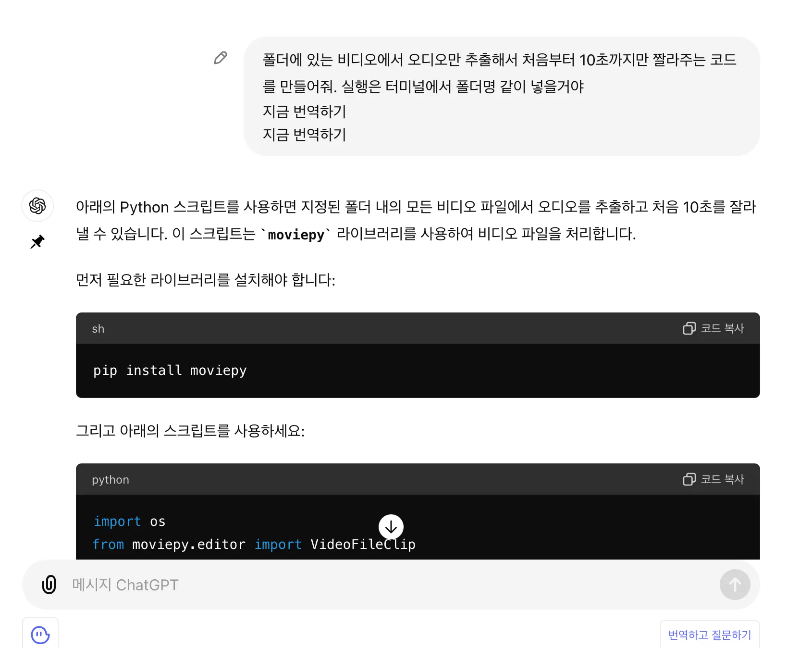The height and width of the screenshot is (648, 812).
Task: Copy the python code block
Action: (713, 479)
